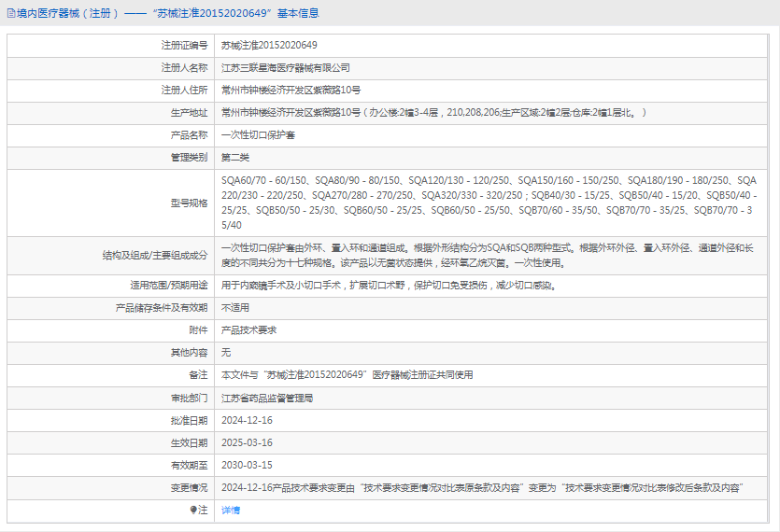Image resolution: width=780 pixels, height=532 pixels.
Task: Click the storage condition value 不适用
Action: click(235, 308)
